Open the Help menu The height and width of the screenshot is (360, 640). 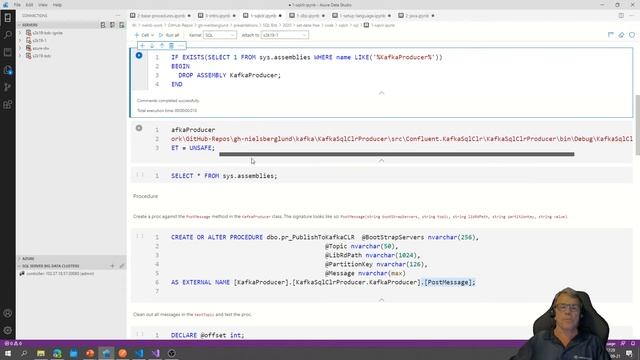click(x=57, y=5)
